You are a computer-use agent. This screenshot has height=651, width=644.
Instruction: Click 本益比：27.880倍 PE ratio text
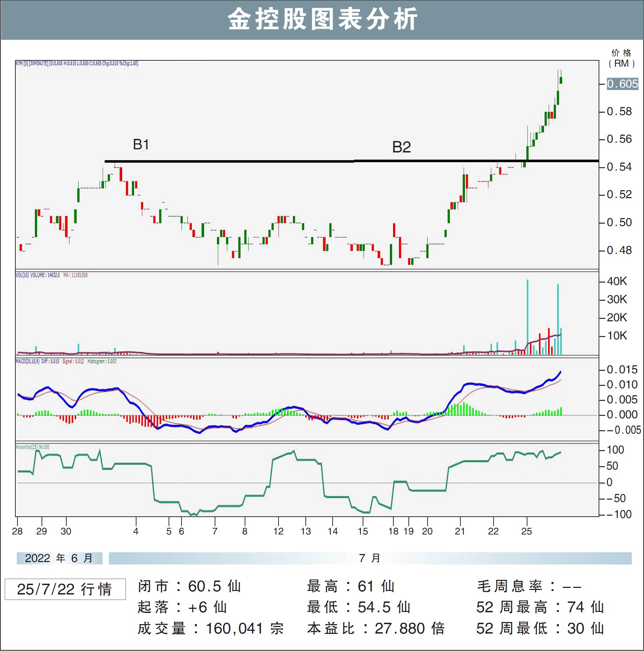pyautogui.click(x=376, y=628)
